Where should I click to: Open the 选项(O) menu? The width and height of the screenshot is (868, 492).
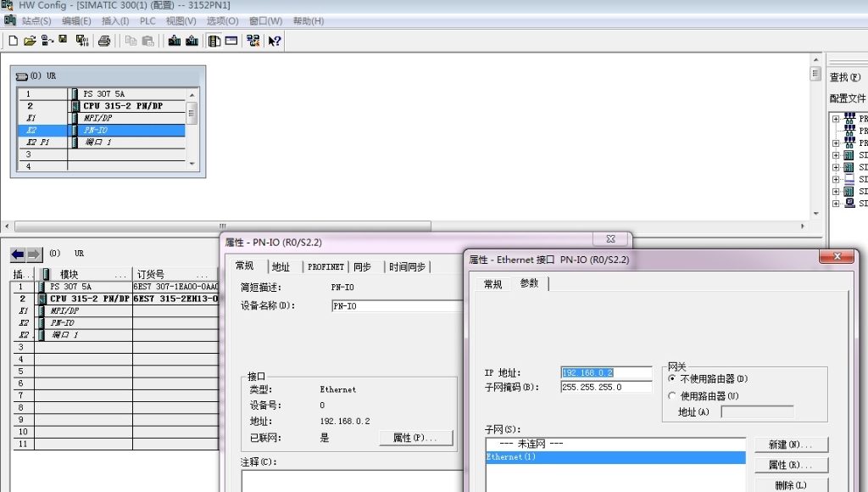coord(223,21)
